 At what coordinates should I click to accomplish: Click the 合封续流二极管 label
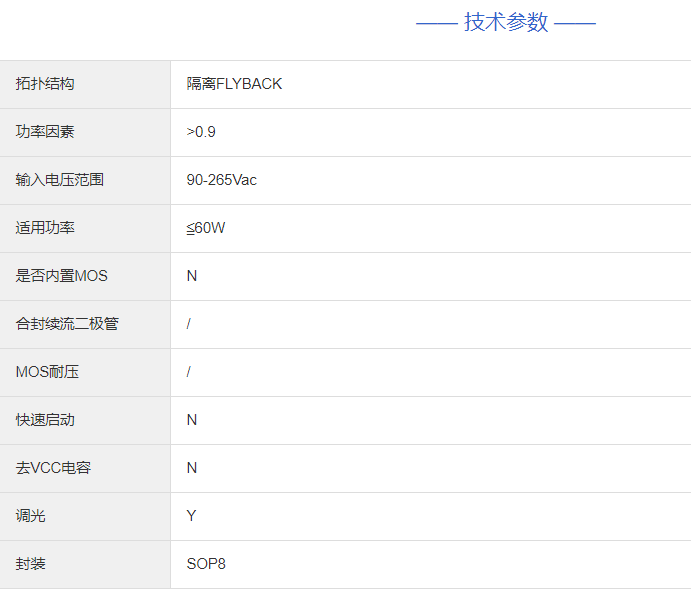67,324
